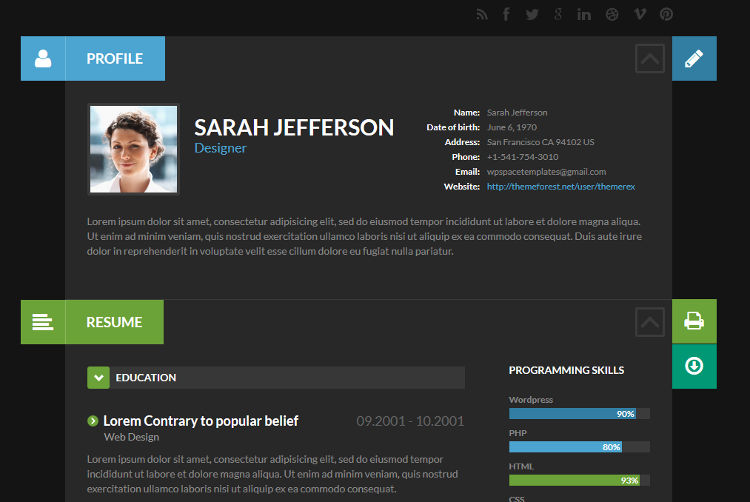The image size is (750, 502).
Task: Toggle the Education accordion arrow
Action: [x=99, y=378]
